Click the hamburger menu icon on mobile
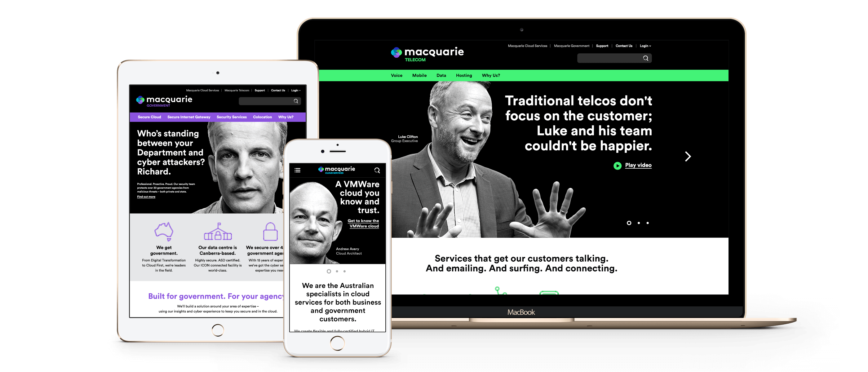 coord(297,170)
